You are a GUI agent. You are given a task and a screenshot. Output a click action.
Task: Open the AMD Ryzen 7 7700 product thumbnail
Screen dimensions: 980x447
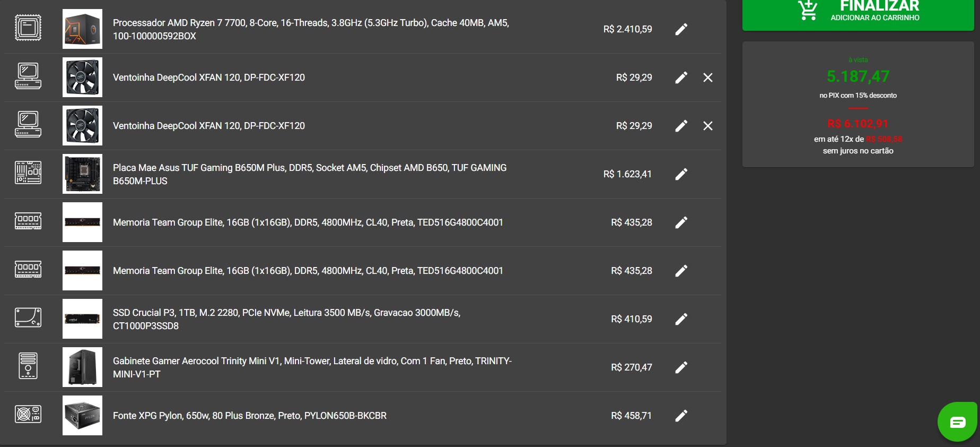click(82, 29)
